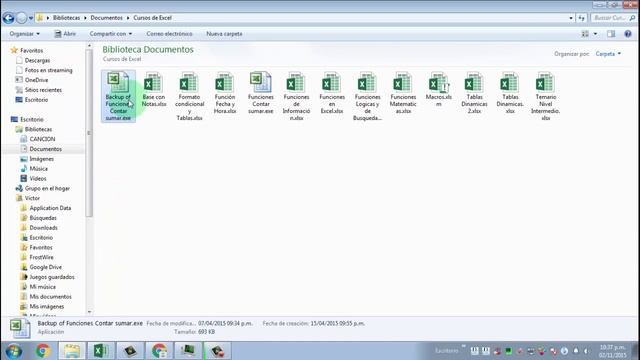Open Mis documentos folder in tree
Screen dimensions: 640x360
click(x=50, y=297)
